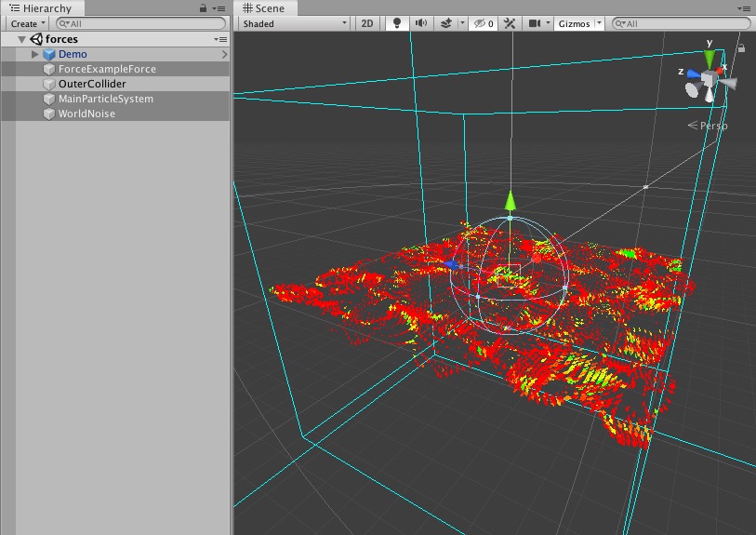
Task: Toggle the Persp projection label
Action: pos(708,126)
